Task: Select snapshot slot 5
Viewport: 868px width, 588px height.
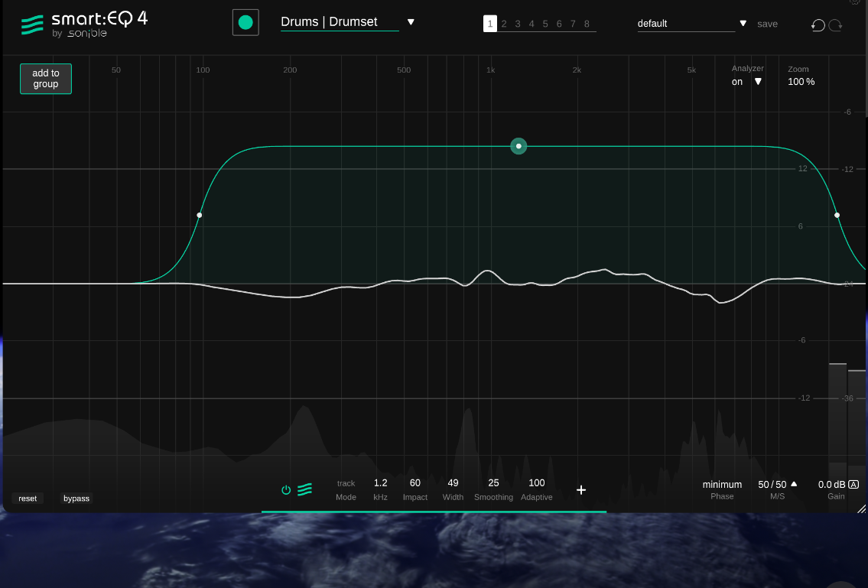Action: point(545,23)
